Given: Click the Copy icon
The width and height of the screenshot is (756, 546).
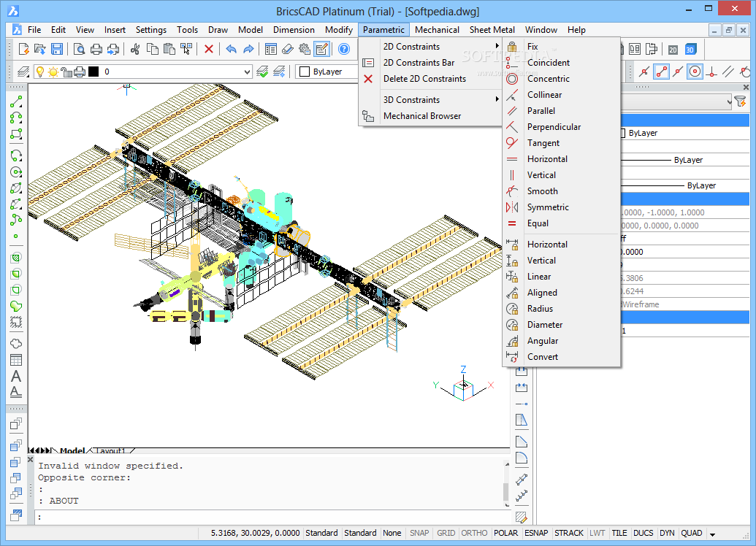Looking at the screenshot, I should click(x=153, y=49).
